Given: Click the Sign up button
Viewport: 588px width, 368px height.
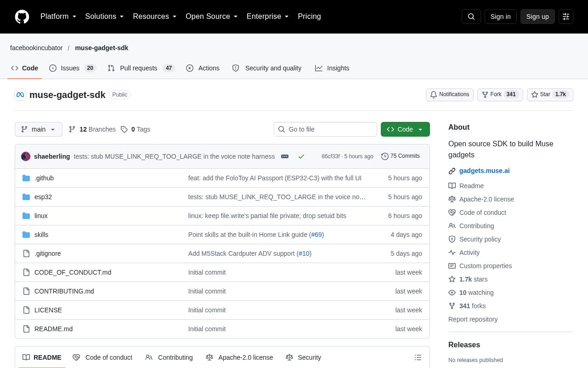Looking at the screenshot, I should [x=537, y=17].
